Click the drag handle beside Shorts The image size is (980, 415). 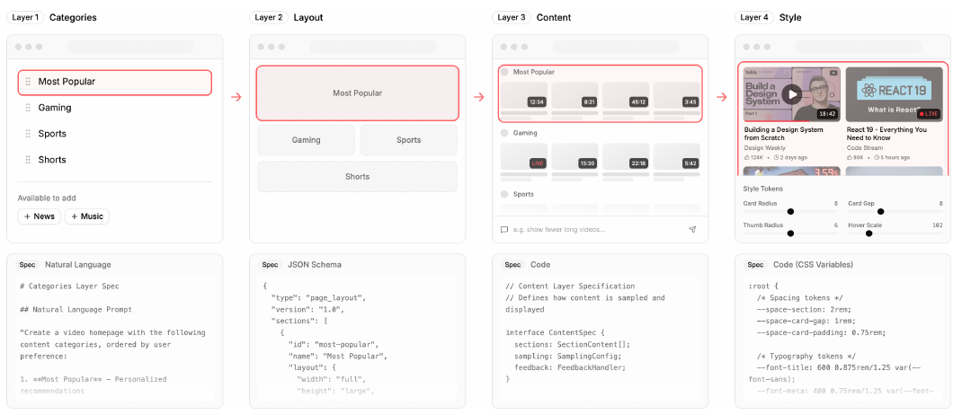pos(28,161)
